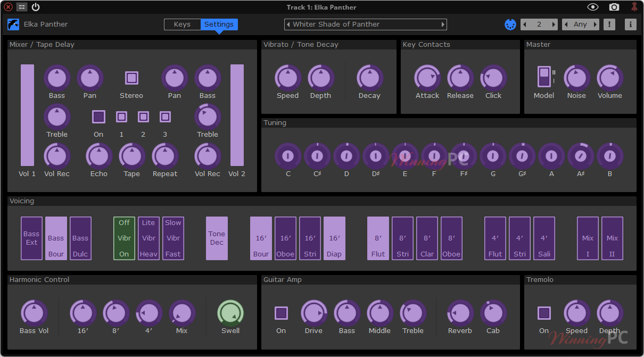
Task: Click the red pin icon
Action: 634,7
